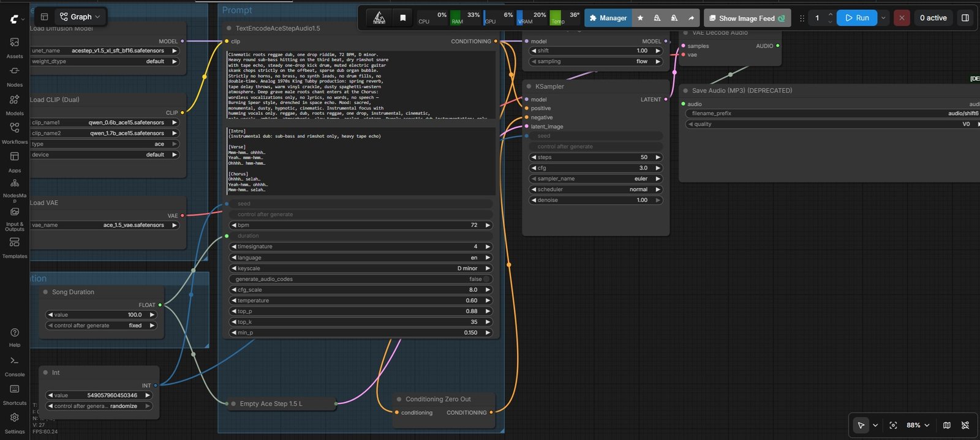Increase the cfg value with right arrow
This screenshot has width=980, height=440.
[x=658, y=168]
